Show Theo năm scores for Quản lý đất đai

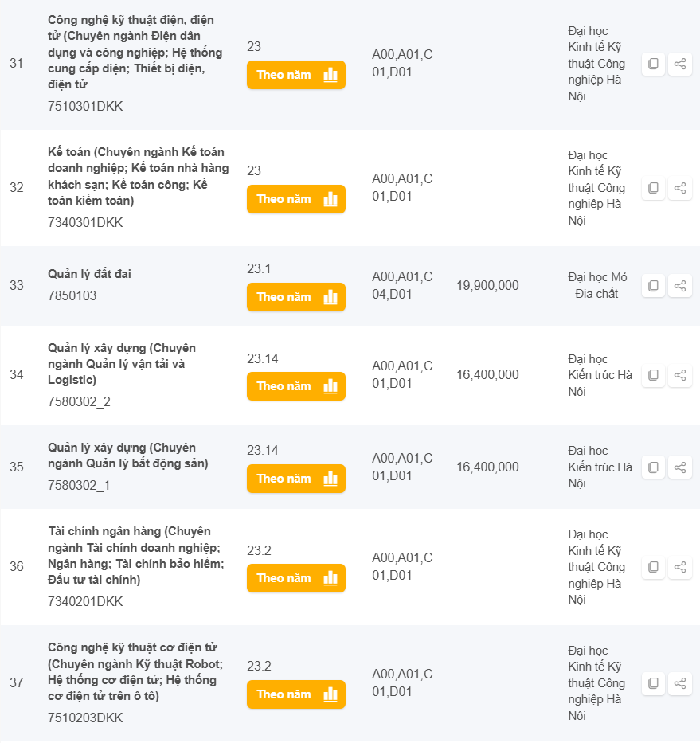[x=296, y=297]
